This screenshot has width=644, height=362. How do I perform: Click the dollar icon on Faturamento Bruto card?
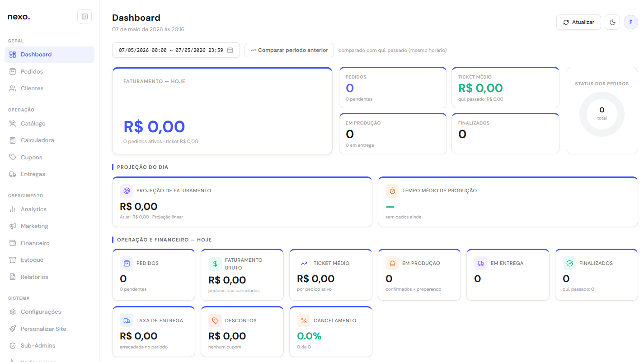tap(215, 264)
